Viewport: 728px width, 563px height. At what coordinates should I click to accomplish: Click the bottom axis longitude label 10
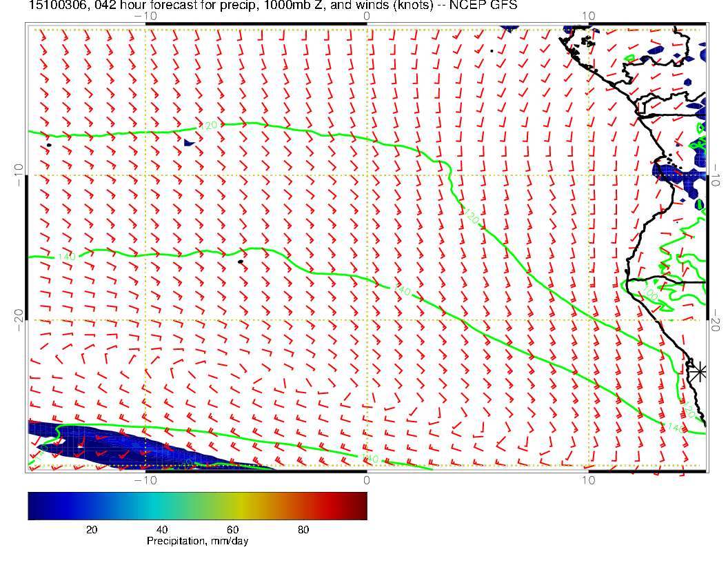(588, 480)
